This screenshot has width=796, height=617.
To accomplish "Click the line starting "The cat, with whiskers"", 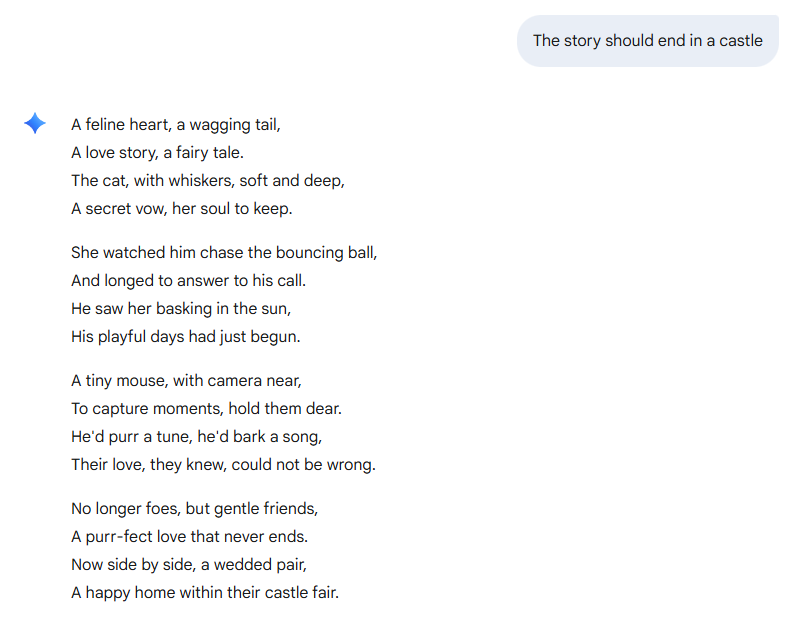I will point(207,181).
